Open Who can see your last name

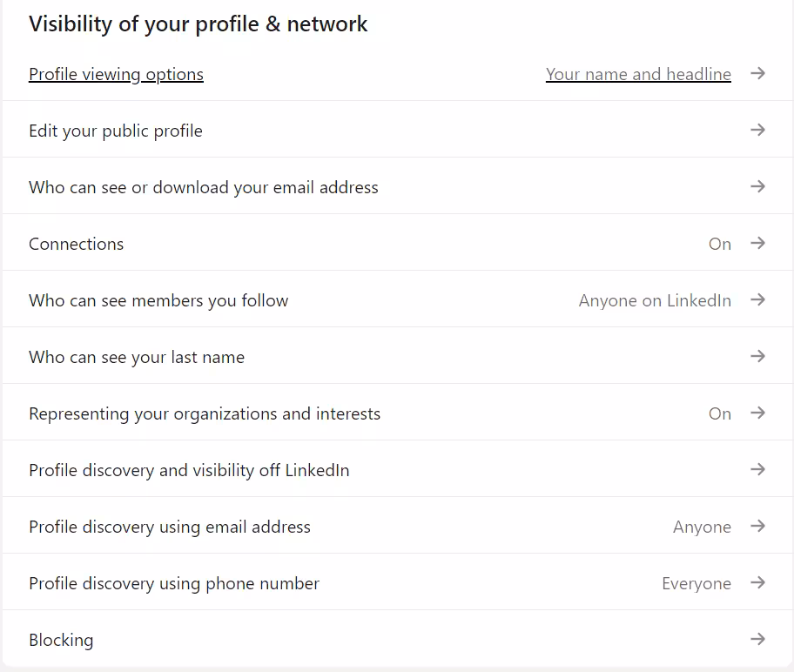pos(137,358)
